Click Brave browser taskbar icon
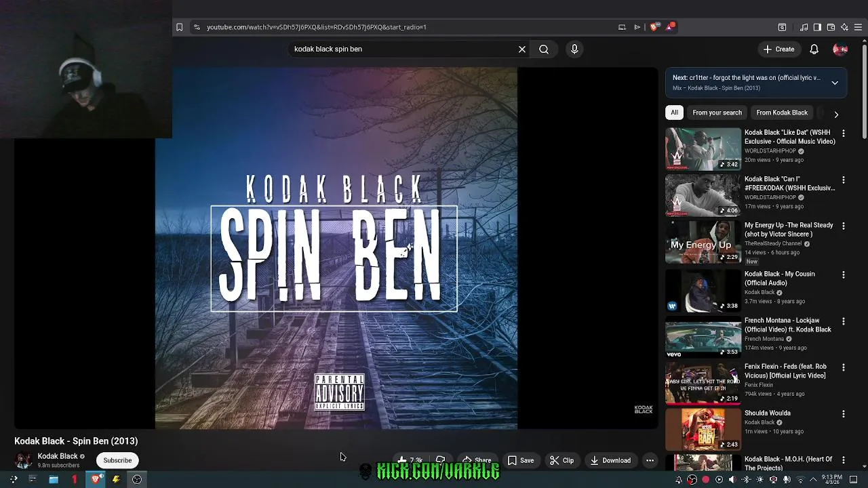The image size is (868, 488). click(96, 479)
